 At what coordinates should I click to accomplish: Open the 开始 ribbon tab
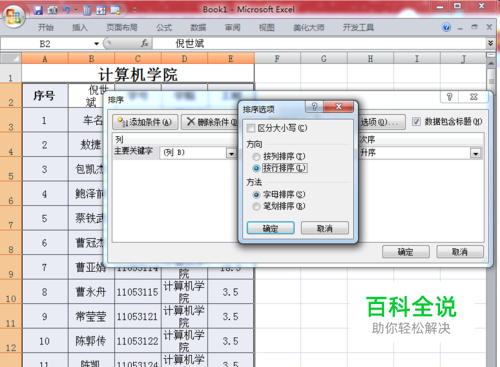46,28
